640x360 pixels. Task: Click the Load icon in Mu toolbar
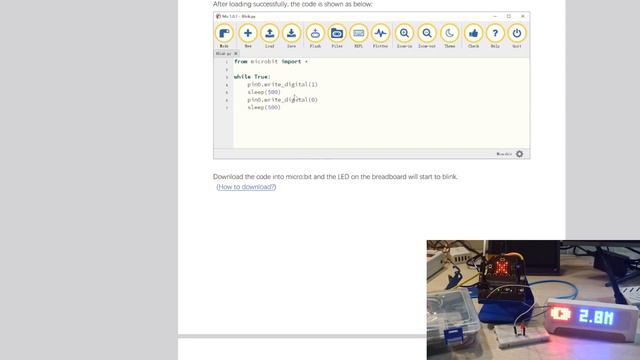(x=269, y=33)
